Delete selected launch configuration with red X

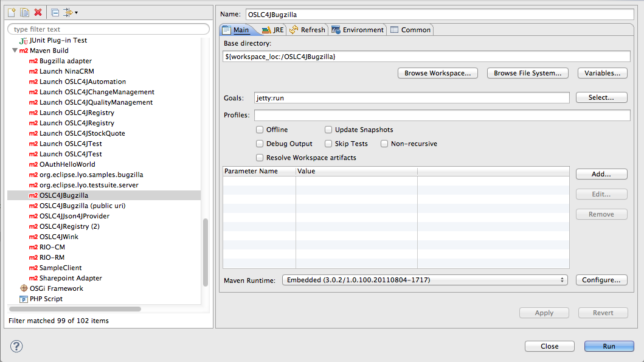(38, 13)
